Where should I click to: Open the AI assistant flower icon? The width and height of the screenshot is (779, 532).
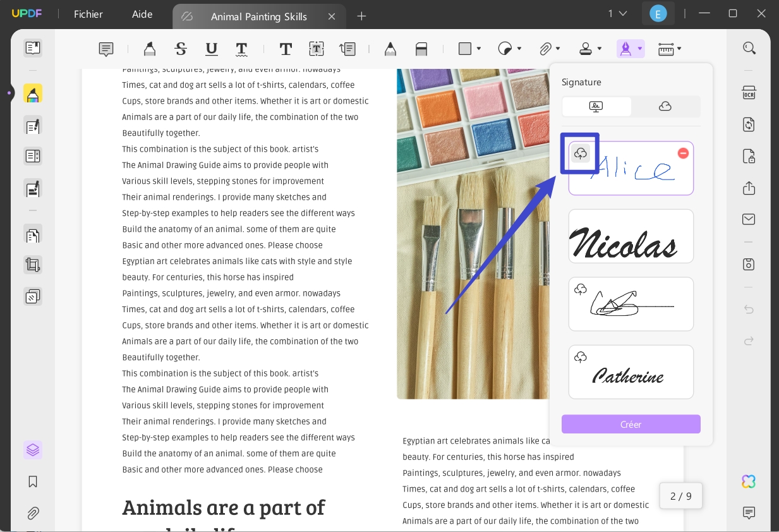pos(749,481)
